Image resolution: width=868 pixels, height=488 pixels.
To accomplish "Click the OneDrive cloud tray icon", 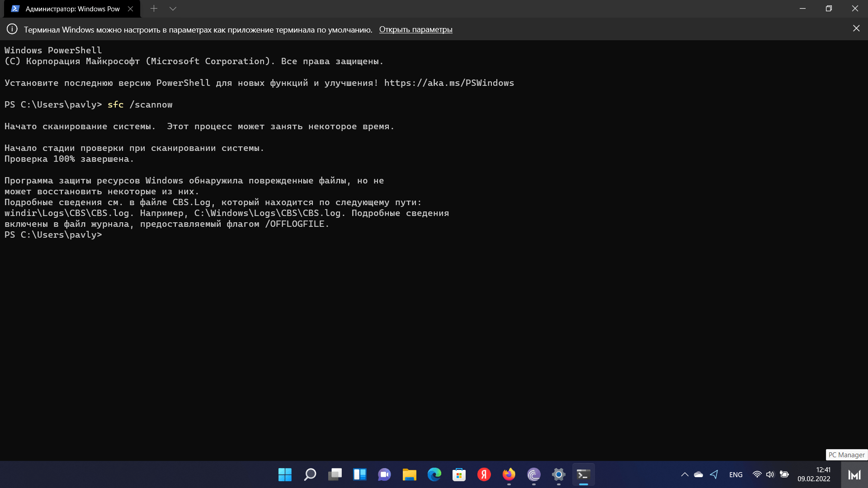I will (698, 474).
